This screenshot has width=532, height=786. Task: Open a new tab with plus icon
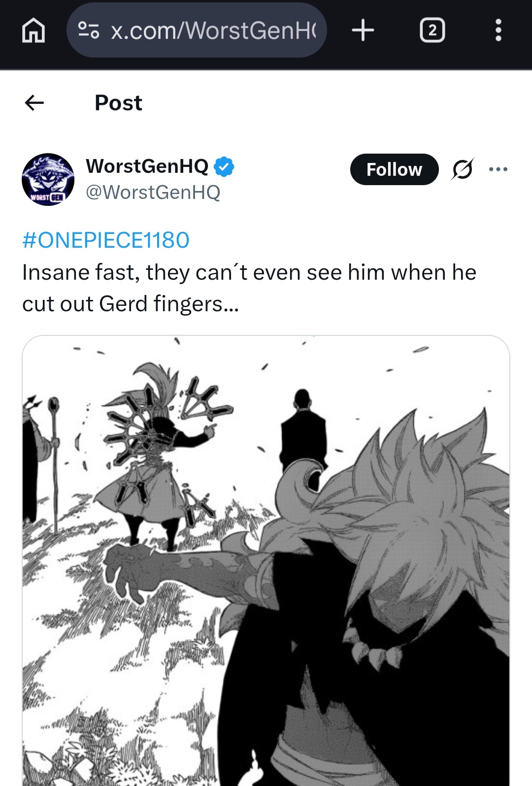pyautogui.click(x=363, y=30)
